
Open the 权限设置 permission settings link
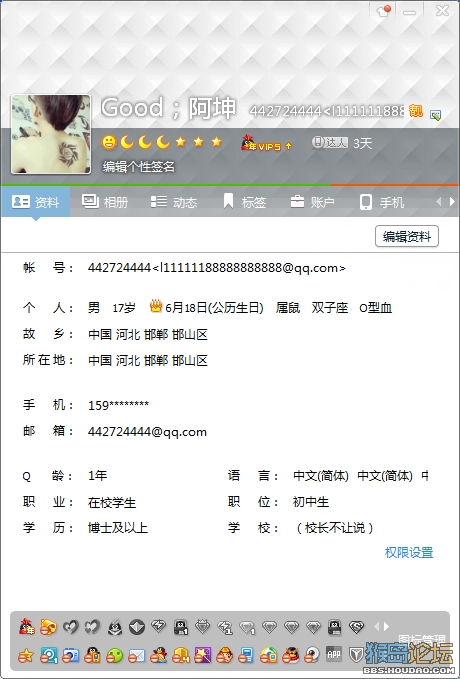coord(409,553)
